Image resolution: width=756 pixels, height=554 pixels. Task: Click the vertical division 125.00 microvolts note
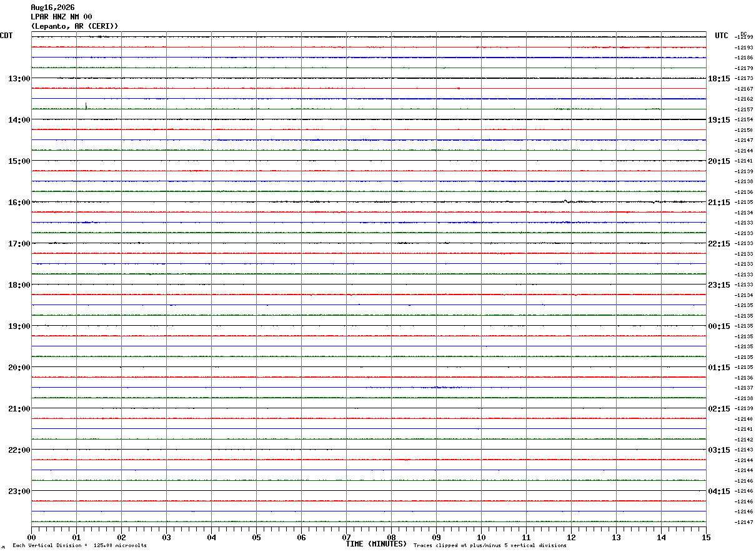pyautogui.click(x=79, y=546)
